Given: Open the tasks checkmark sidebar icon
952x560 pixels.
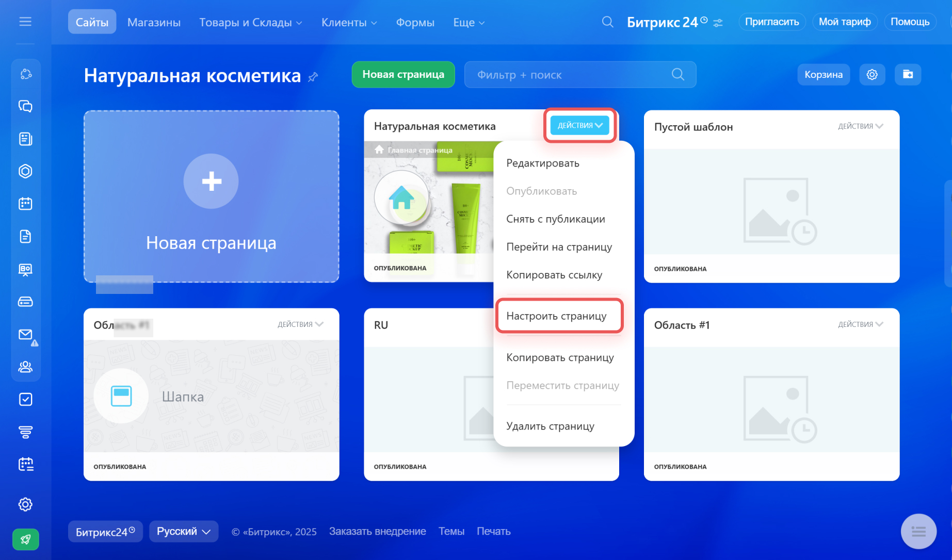Looking at the screenshot, I should tap(25, 400).
